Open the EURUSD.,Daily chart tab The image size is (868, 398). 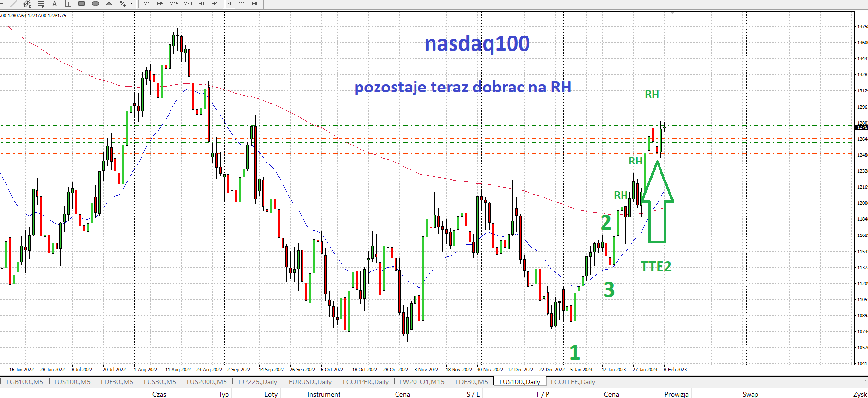[x=310, y=382]
